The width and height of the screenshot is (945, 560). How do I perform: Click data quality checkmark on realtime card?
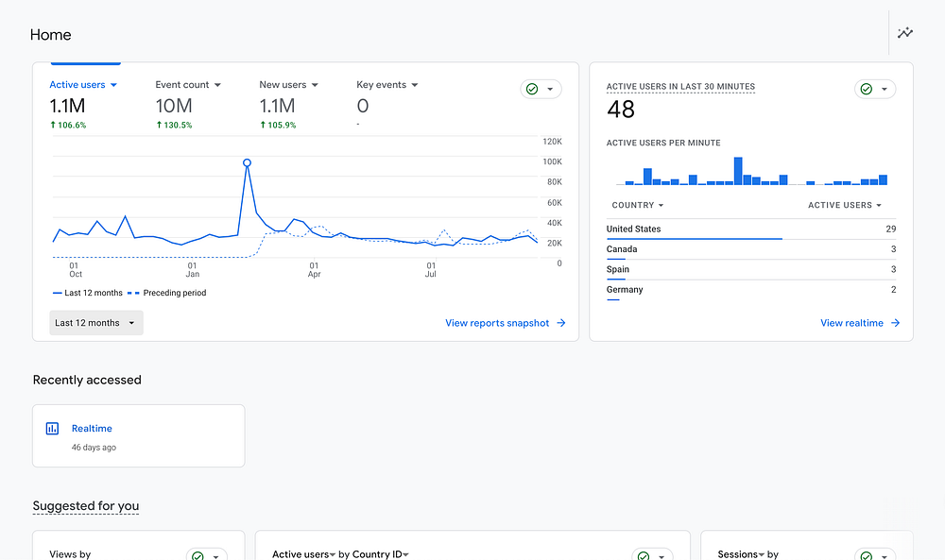[x=866, y=89]
